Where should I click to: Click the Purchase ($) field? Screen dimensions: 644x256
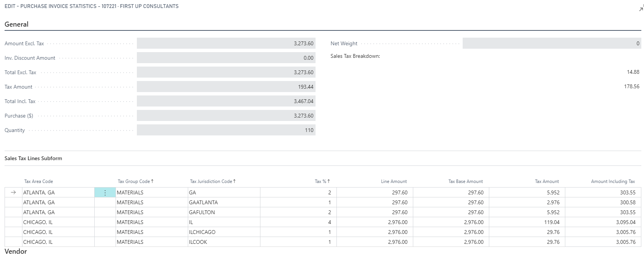[226, 116]
